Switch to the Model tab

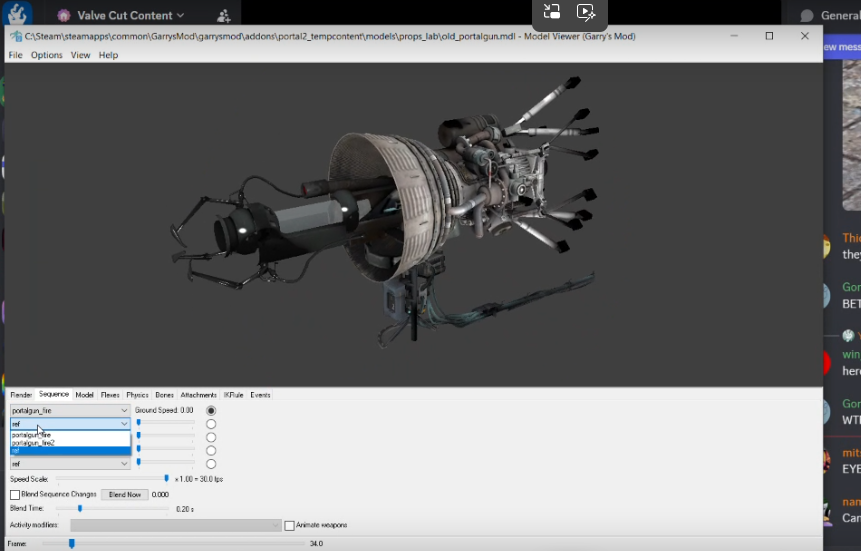85,395
